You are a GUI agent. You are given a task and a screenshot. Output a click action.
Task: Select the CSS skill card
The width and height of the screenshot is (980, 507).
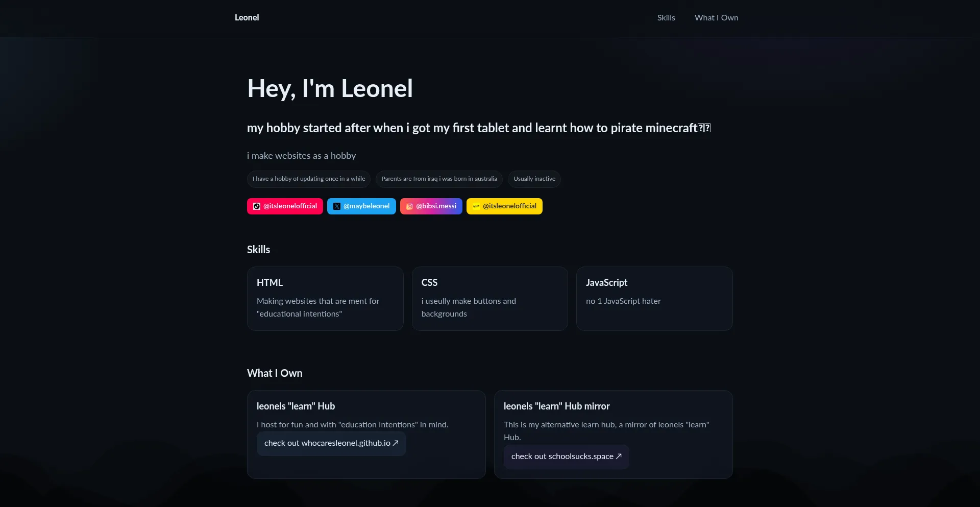pyautogui.click(x=489, y=299)
